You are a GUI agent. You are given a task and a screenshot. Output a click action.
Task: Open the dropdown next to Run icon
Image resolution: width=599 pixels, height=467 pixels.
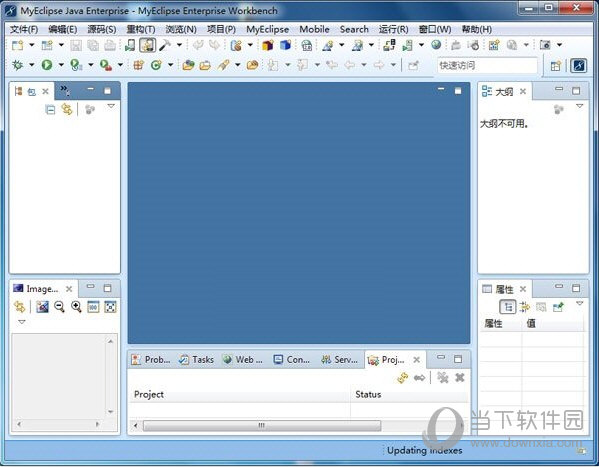(x=61, y=65)
